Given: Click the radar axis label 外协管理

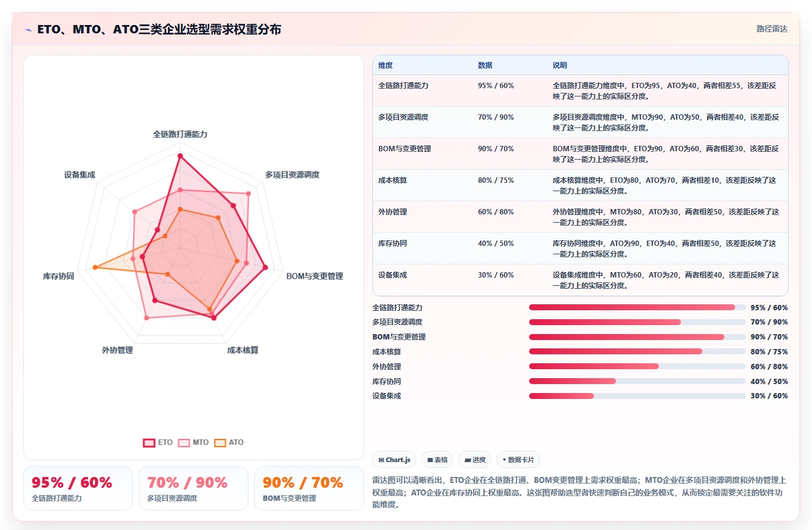Looking at the screenshot, I should pos(117,350).
